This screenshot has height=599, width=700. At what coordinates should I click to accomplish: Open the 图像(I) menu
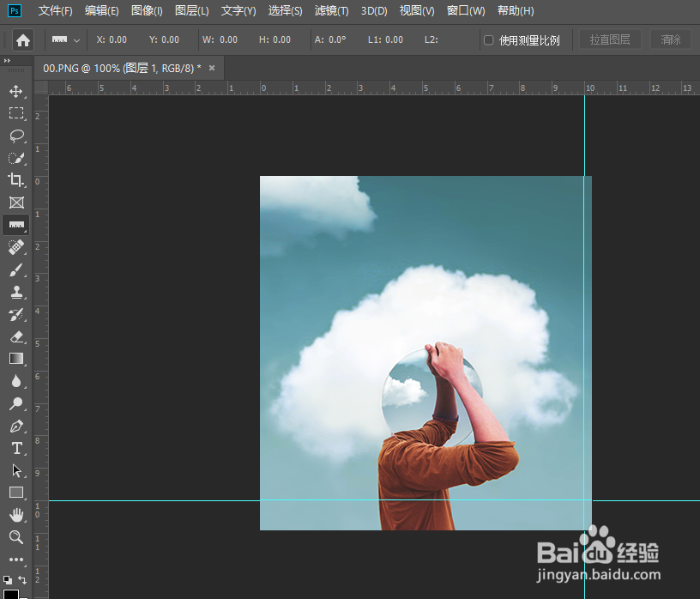(x=147, y=10)
